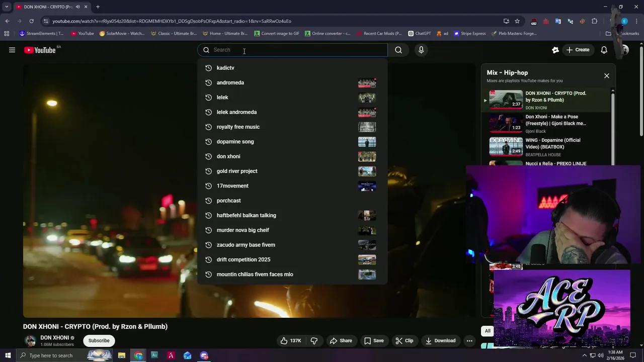Open Discord from taskbar
This screenshot has height=362, width=644.
tap(204, 355)
